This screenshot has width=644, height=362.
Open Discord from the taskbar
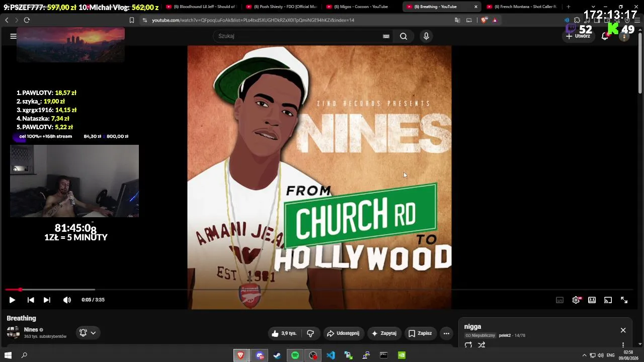(x=260, y=355)
